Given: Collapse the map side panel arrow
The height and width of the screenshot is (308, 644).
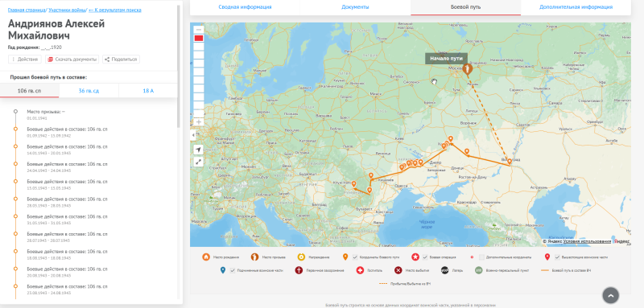Looking at the screenshot, I should click(192, 135).
